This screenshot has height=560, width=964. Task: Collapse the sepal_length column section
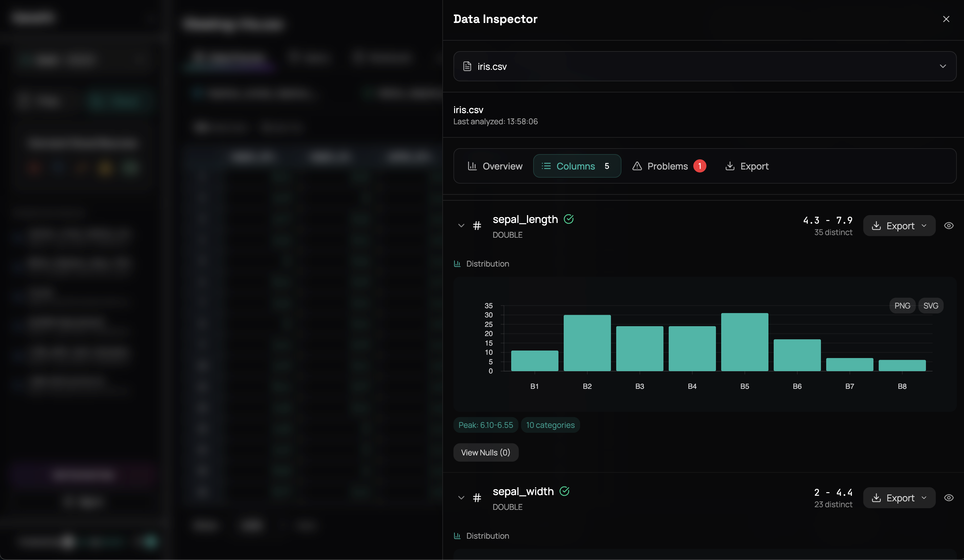tap(461, 226)
